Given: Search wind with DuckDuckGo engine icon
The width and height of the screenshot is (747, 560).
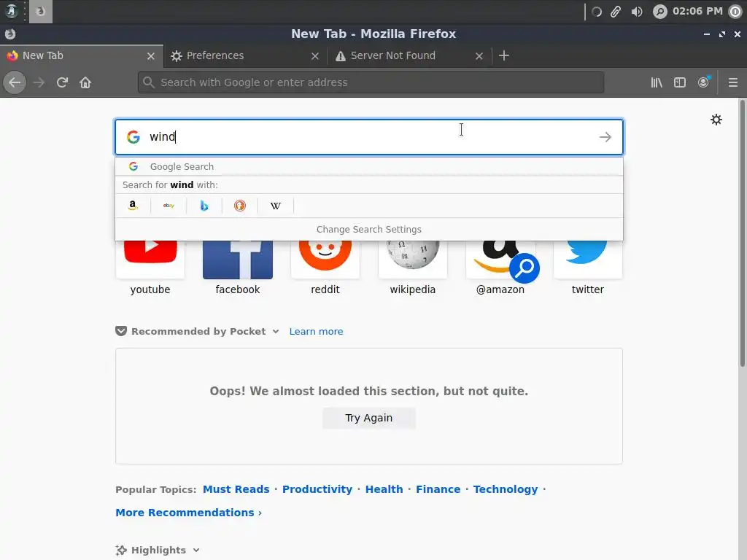Looking at the screenshot, I should [x=239, y=206].
